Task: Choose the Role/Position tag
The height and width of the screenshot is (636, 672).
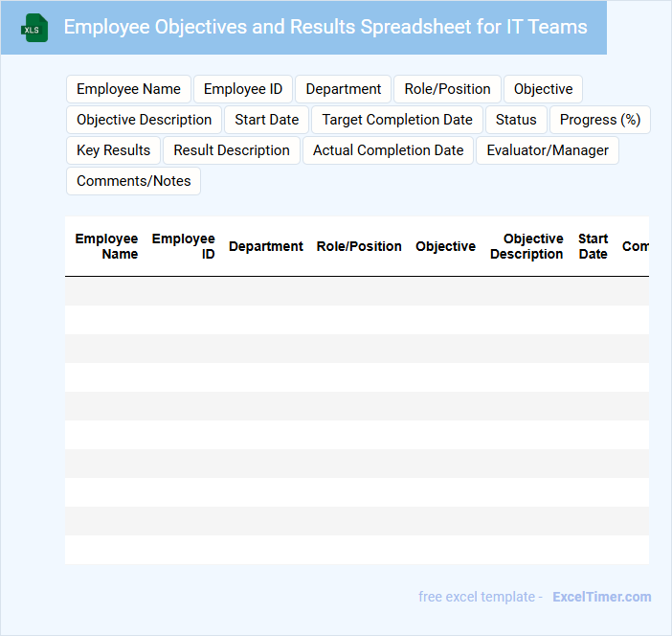Action: [447, 89]
